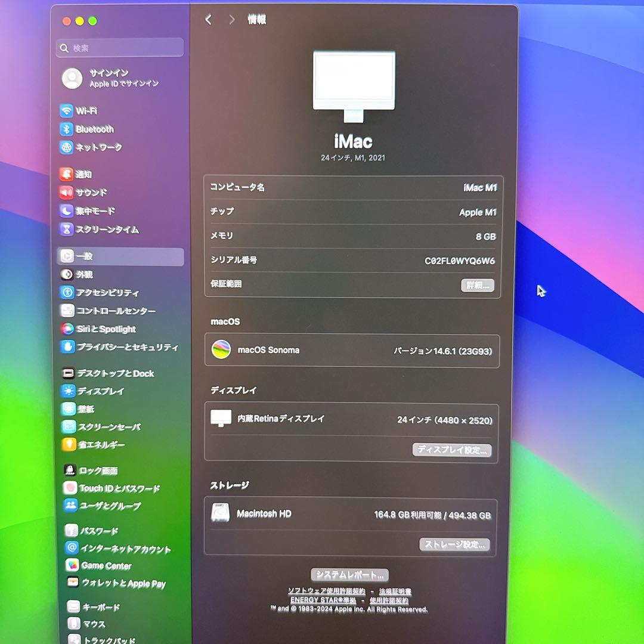Viewport: 644px width, 644px height.
Task: Select the Bluetooth sidebar icon
Action: click(x=67, y=129)
